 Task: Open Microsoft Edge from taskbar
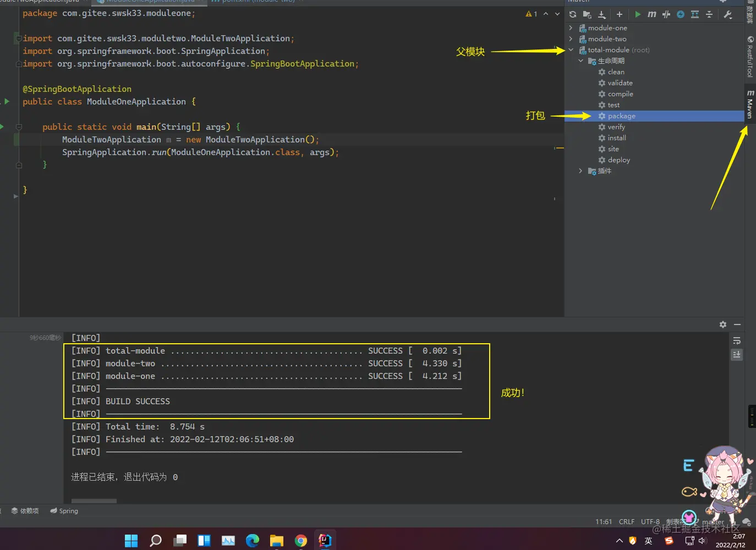[253, 541]
